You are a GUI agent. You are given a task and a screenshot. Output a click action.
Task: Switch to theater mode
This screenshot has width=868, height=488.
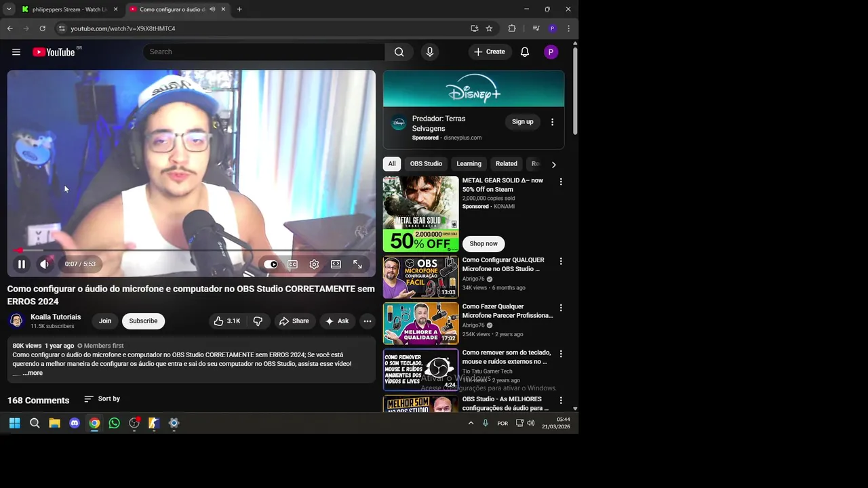(x=336, y=264)
